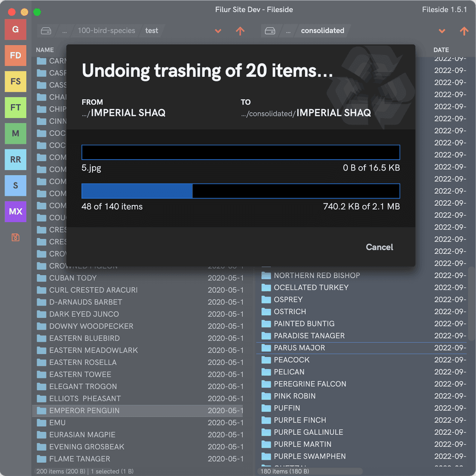Select the FT workspace tile
Screen dimensions: 476x476
[x=15, y=108]
